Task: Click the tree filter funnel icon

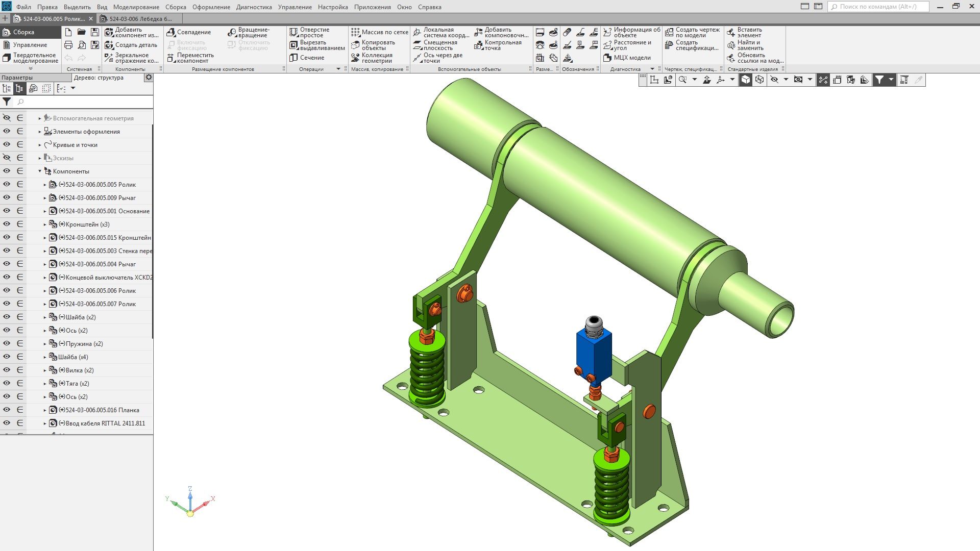Action: click(7, 102)
